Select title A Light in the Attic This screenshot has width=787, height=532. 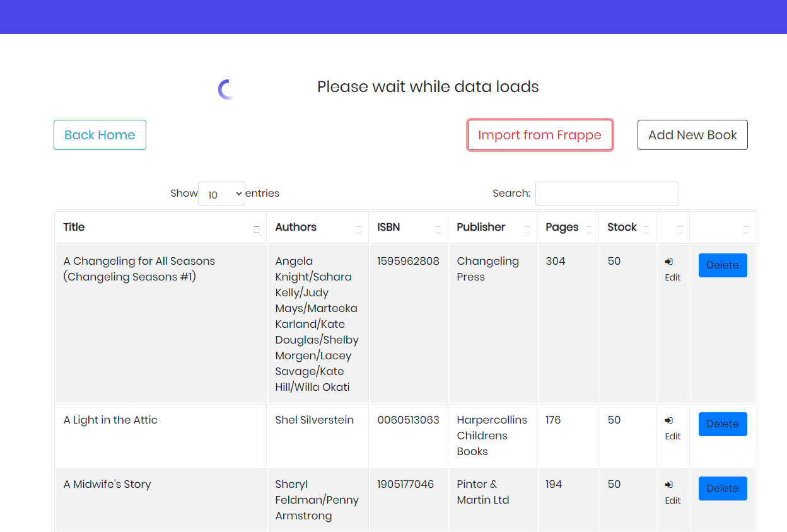pyautogui.click(x=110, y=420)
